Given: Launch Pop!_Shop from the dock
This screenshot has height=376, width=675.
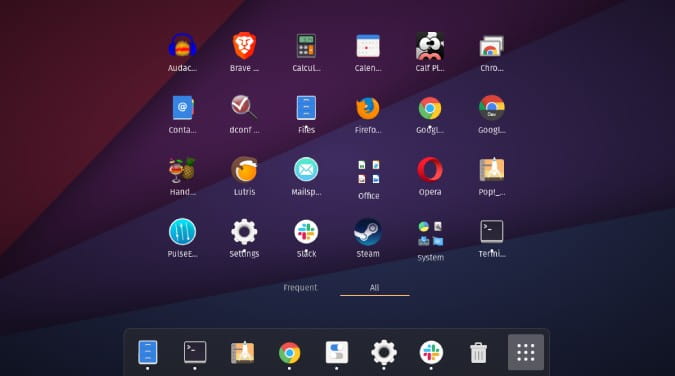Looking at the screenshot, I should coord(242,352).
